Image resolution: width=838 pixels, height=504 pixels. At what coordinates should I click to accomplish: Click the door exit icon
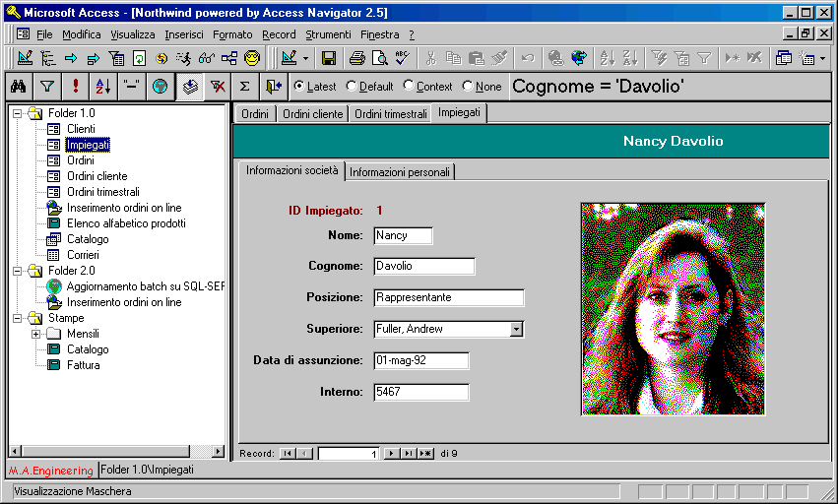(x=273, y=87)
